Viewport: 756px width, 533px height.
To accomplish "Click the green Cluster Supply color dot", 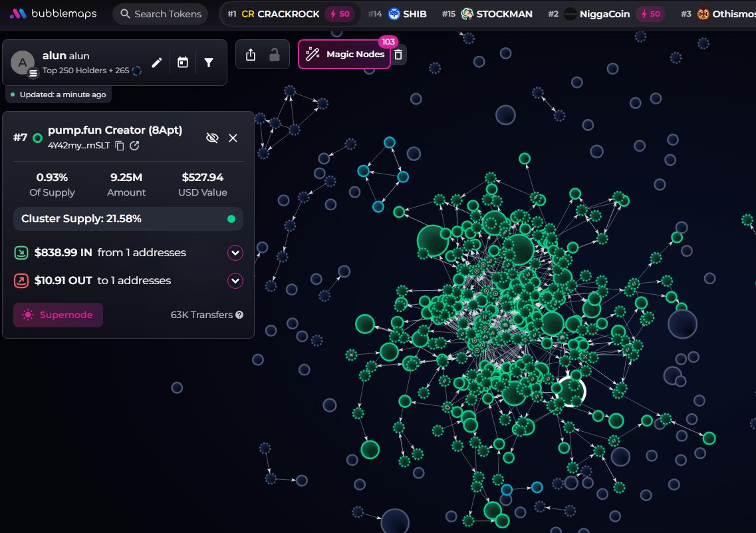I will 231,219.
